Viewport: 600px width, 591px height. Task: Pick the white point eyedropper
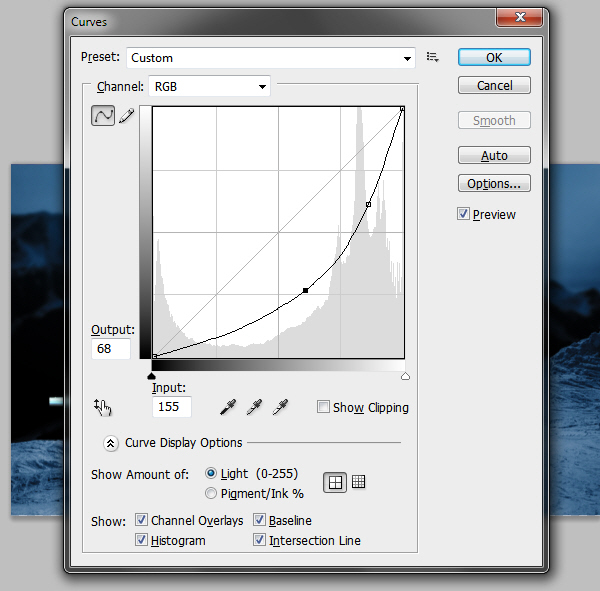point(280,407)
